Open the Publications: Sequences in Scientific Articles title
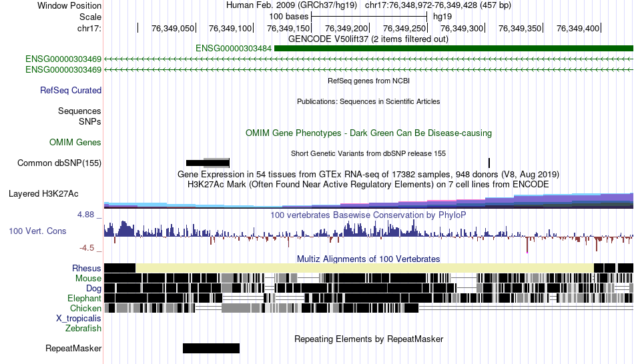Viewport: 634px width, 364px height. tap(368, 101)
